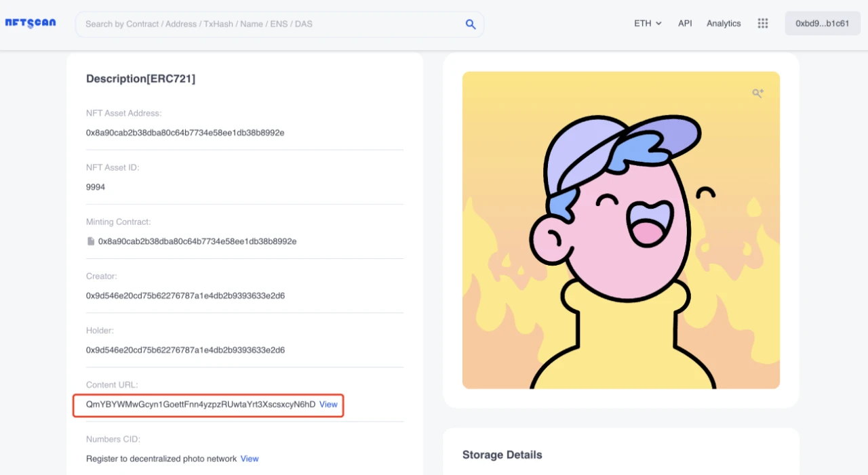Click the Minting Contract address
The width and height of the screenshot is (868, 475).
click(197, 241)
